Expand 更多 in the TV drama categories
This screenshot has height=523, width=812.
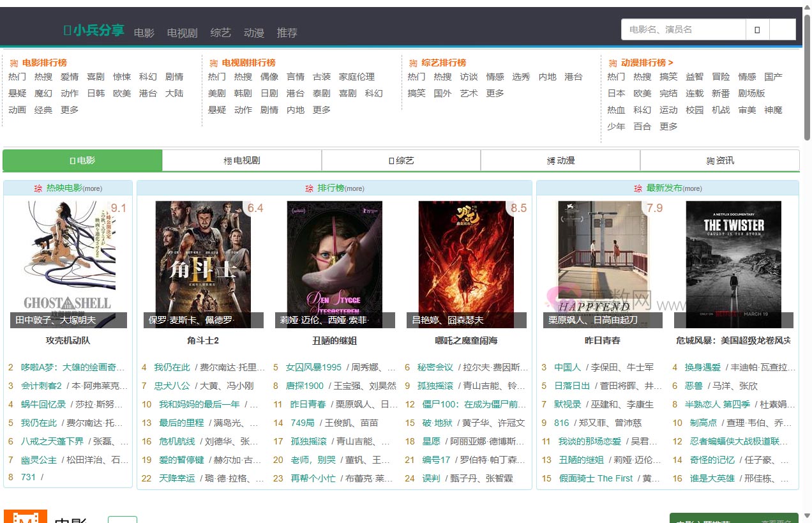(x=322, y=110)
